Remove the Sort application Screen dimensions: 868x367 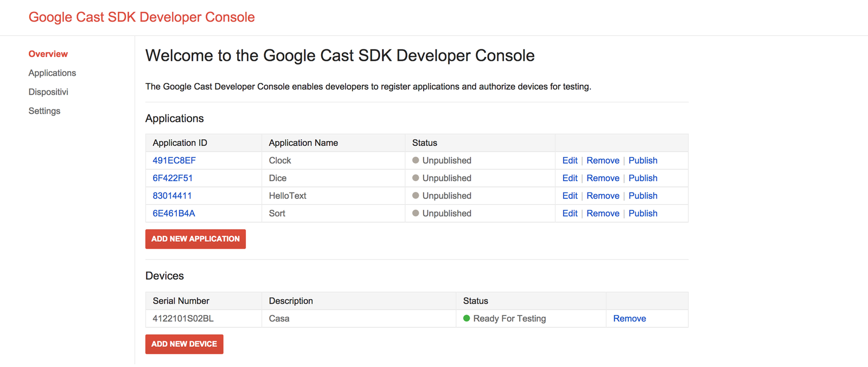click(603, 214)
